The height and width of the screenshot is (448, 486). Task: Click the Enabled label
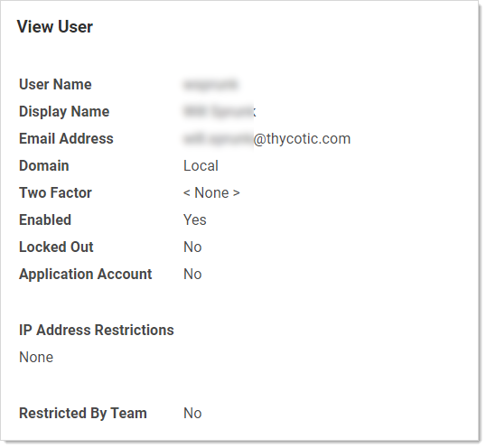[x=45, y=219]
